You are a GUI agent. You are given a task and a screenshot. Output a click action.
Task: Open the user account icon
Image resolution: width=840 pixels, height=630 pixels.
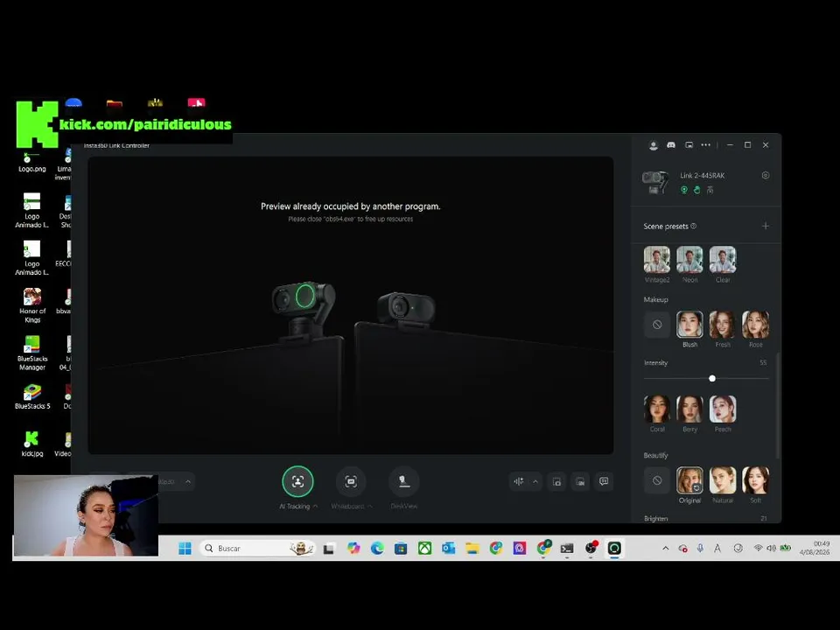point(653,145)
